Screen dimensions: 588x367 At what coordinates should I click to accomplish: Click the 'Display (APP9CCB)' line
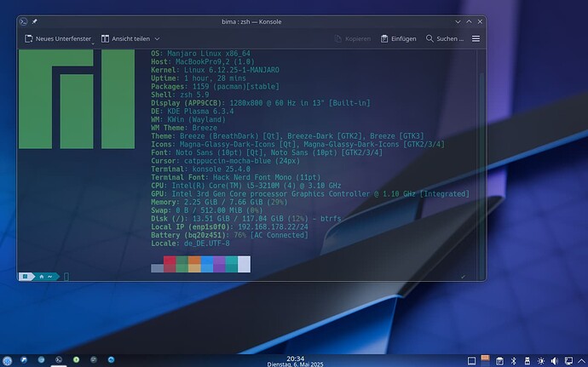tap(261, 103)
